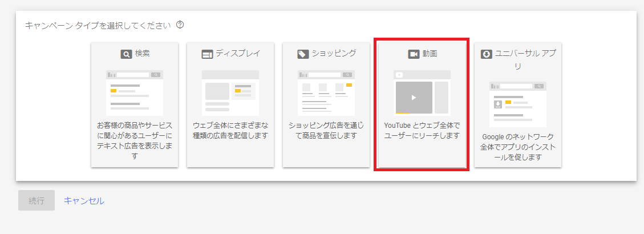The image size is (644, 234).
Task: Click the price tag icon beside ショッピング
Action: pyautogui.click(x=303, y=54)
